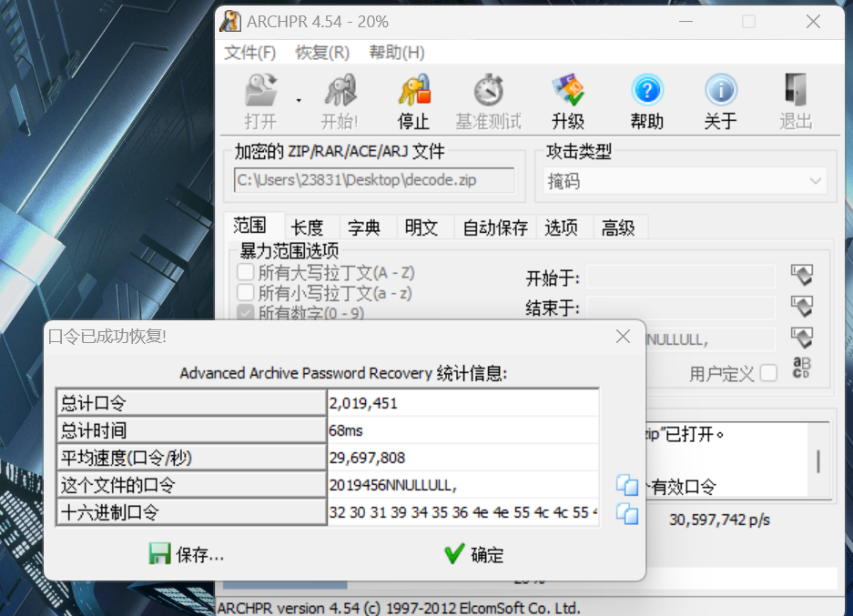Click the ARCHPR version status bar text
Viewport: 853px width, 616px height.
pos(399,608)
